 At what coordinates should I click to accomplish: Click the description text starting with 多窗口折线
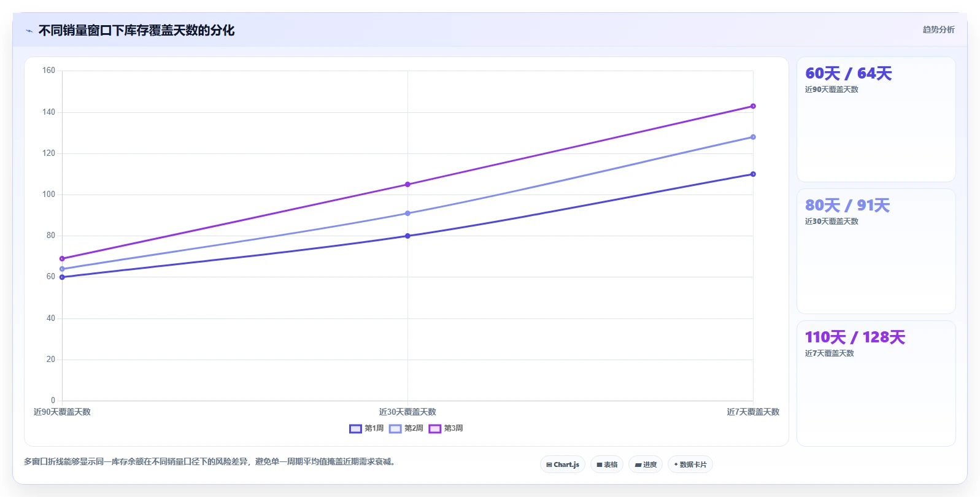tap(211, 461)
